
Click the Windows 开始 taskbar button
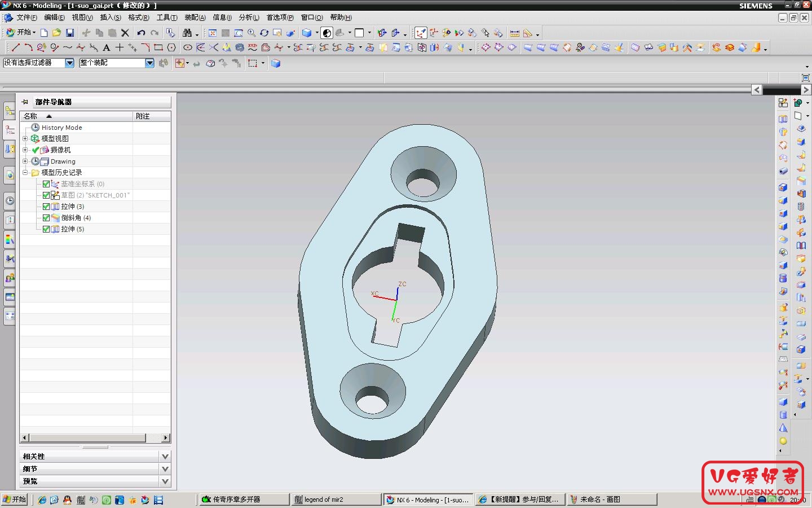15,500
